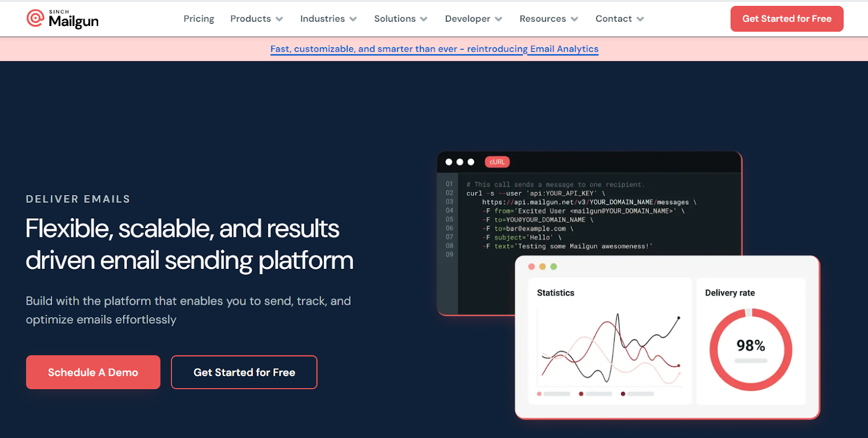
Task: Click the outlined Get Started for Free button
Action: click(244, 372)
